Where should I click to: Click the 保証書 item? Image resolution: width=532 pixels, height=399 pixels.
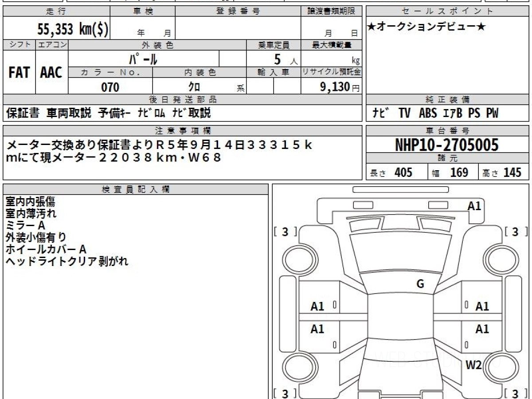pos(23,113)
